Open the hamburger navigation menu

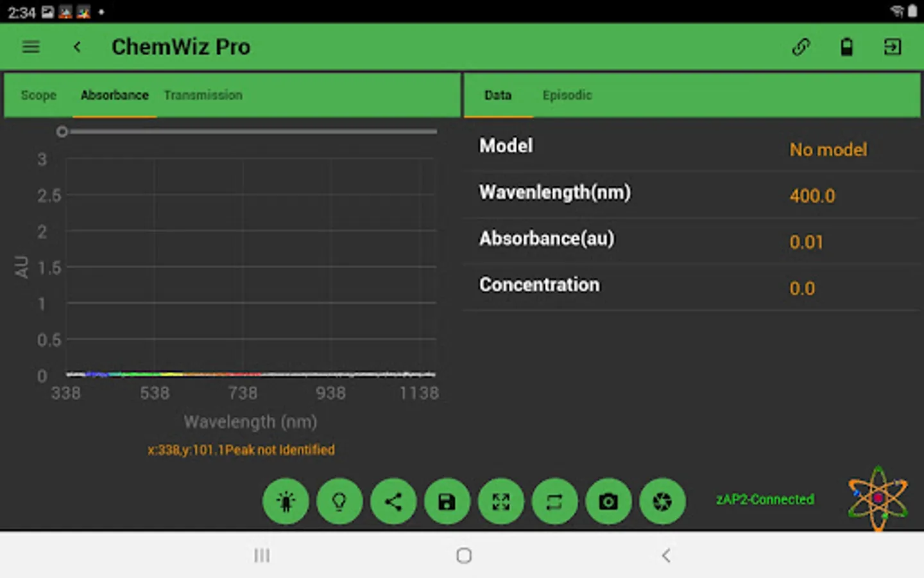click(31, 47)
